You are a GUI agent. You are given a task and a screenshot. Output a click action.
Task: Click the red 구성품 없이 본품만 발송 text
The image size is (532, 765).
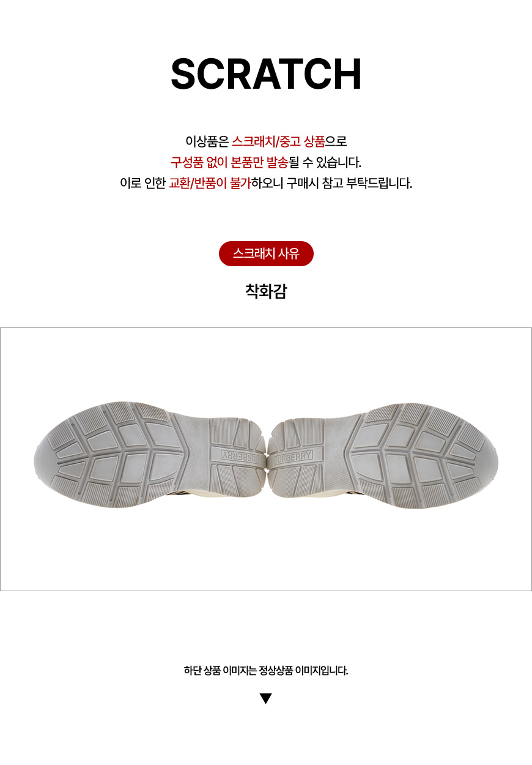(229, 163)
